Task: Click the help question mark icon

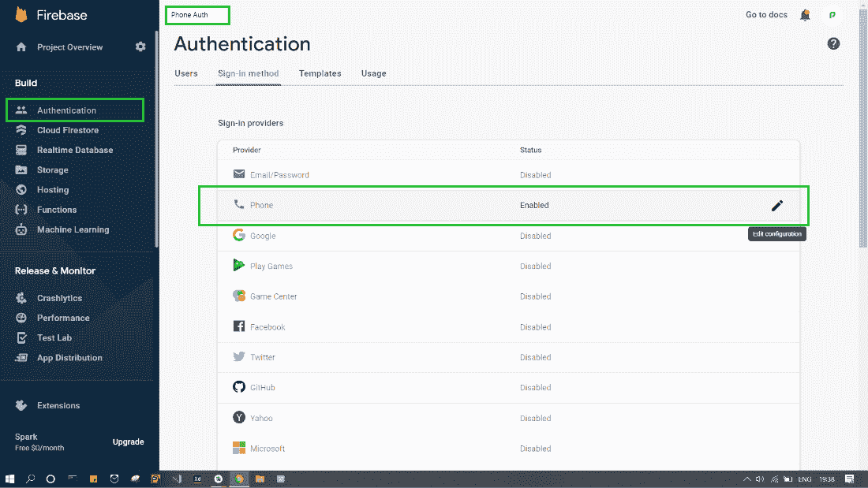Action: click(x=833, y=43)
